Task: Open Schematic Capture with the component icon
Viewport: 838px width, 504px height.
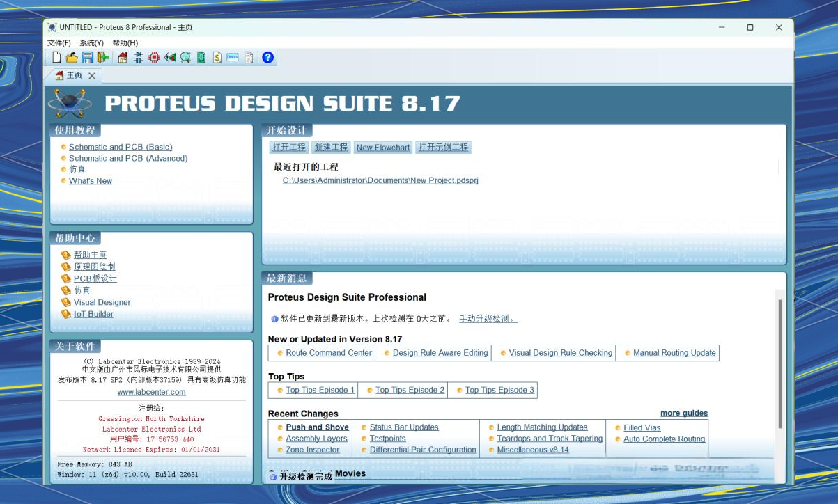Action: coord(138,57)
